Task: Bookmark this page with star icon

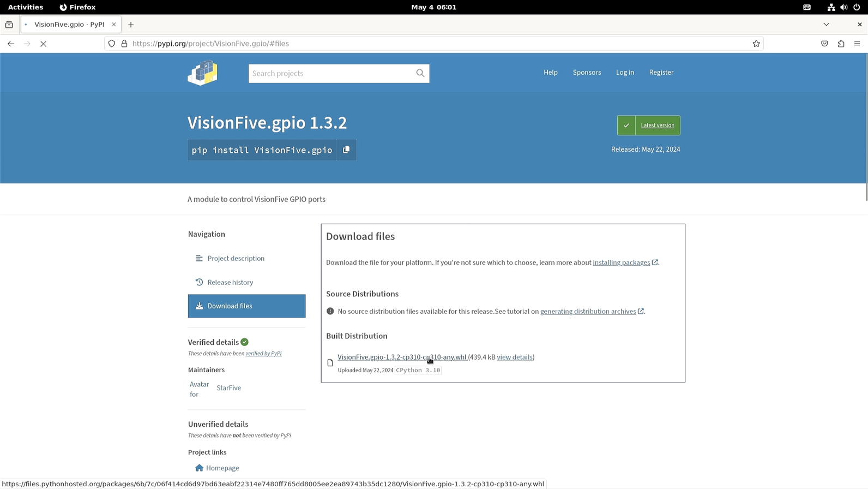Action: 756,44
